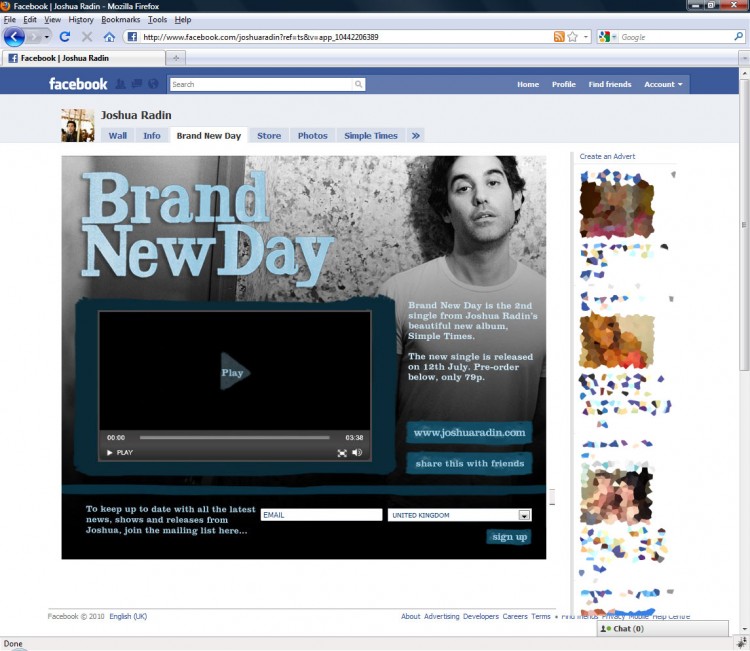Open Facebook notifications globe icon
Viewport: 750px width, 651px height.
click(153, 84)
